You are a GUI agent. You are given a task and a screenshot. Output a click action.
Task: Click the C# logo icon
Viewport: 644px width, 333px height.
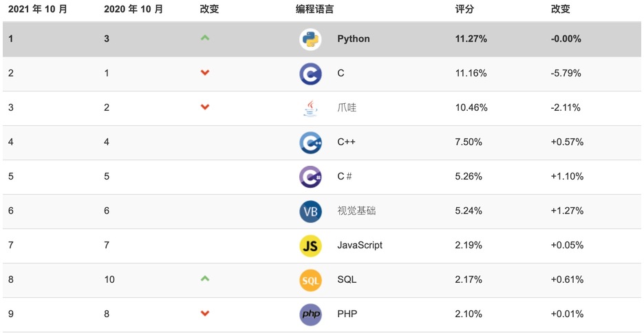click(x=310, y=177)
